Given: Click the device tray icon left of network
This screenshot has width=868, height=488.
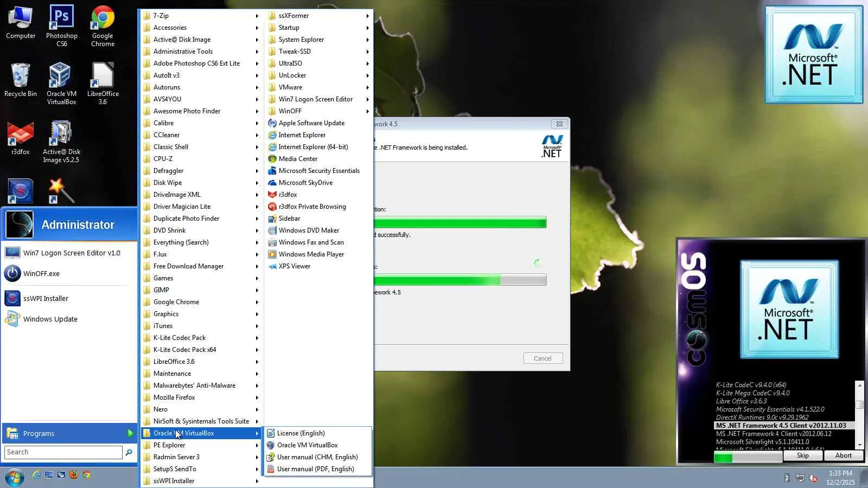Looking at the screenshot, I should point(787,478).
